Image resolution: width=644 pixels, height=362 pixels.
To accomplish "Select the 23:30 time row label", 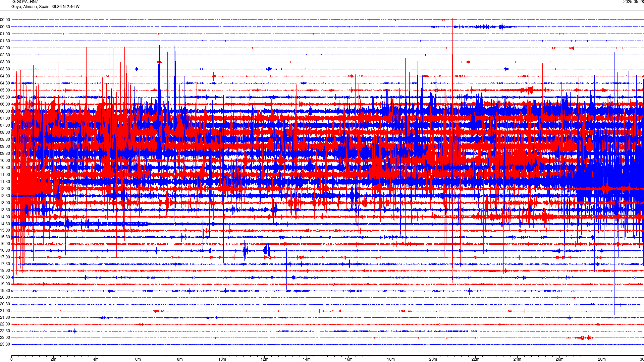I will [x=5, y=344].
